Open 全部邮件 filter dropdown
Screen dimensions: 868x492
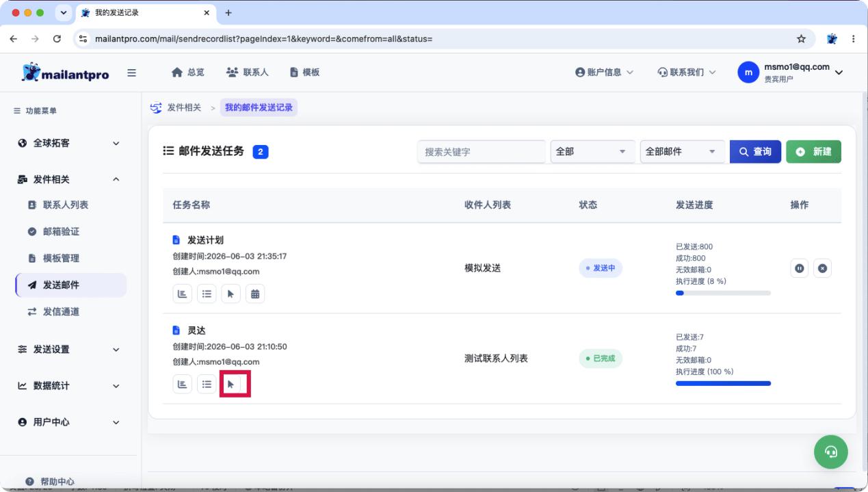click(x=682, y=152)
